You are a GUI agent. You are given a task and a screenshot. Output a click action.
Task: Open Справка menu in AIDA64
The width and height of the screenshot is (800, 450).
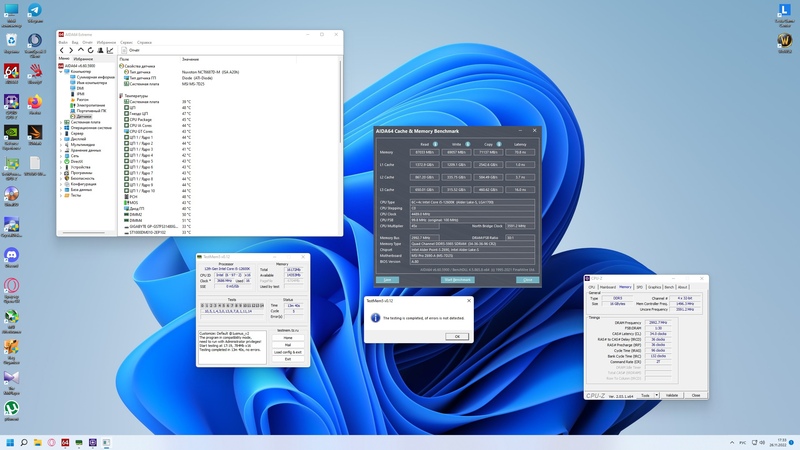pos(144,42)
